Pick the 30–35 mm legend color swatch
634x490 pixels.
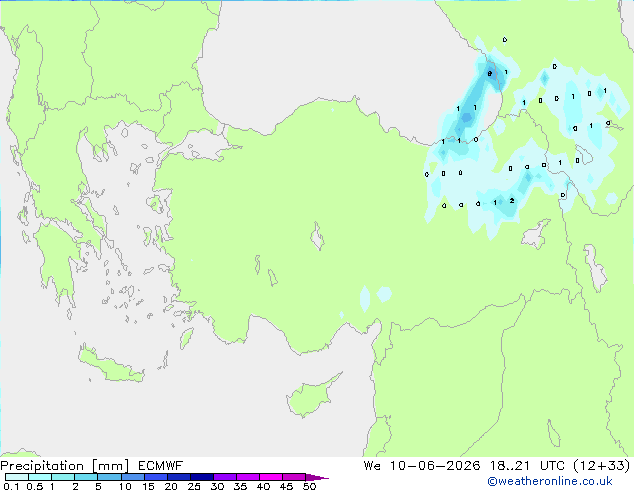[224, 477]
